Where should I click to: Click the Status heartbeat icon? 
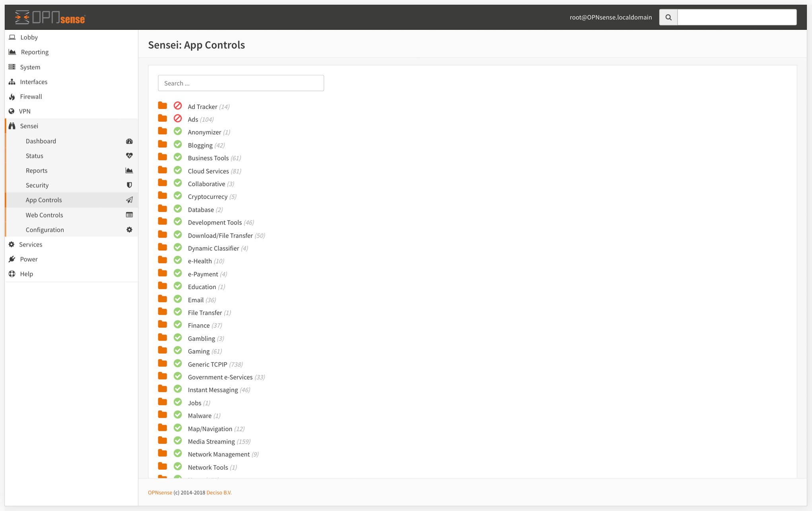129,156
